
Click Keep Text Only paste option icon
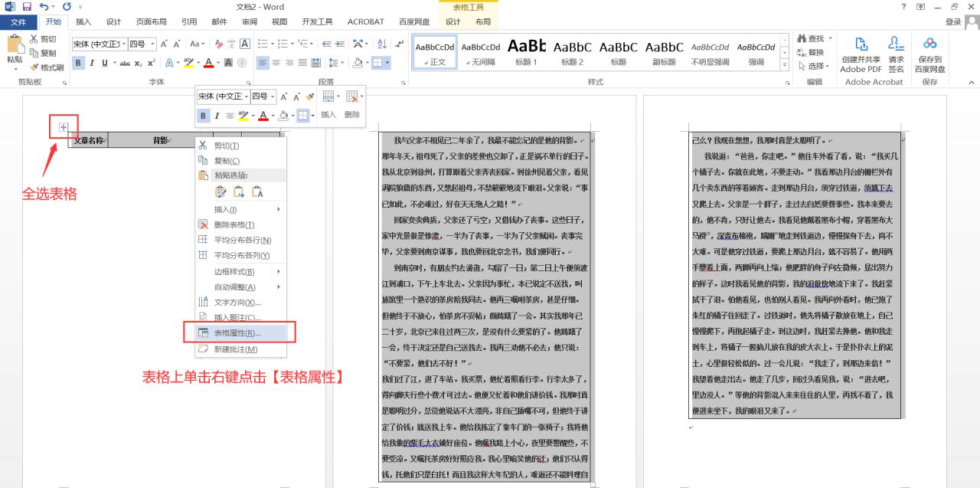(258, 192)
